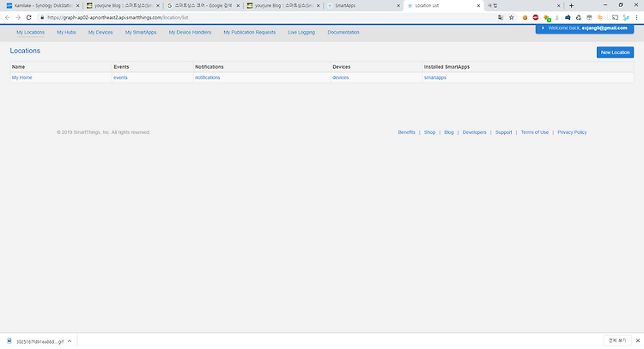
Task: Open the events link for My Home
Action: pos(120,77)
